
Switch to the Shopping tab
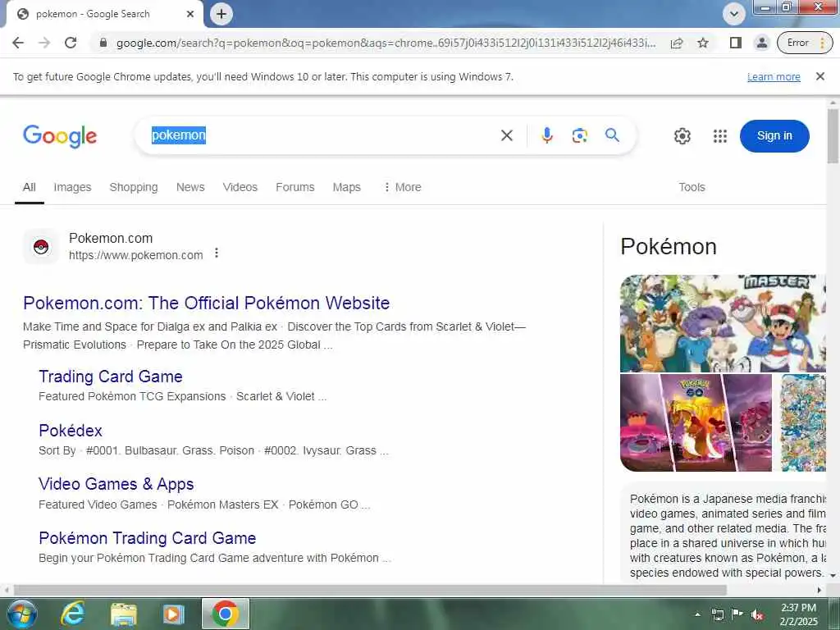click(134, 187)
